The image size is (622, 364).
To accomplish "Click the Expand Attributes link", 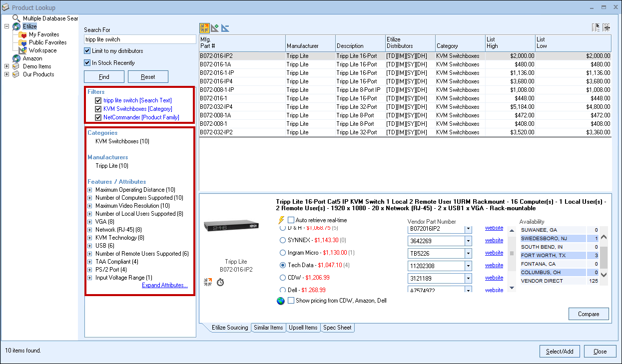I will pos(165,285).
